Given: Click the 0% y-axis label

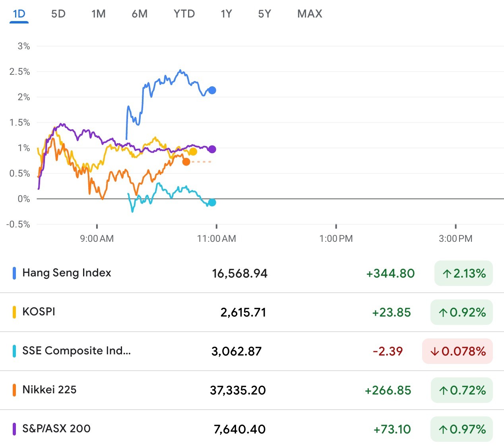Looking at the screenshot, I should click(x=24, y=199).
